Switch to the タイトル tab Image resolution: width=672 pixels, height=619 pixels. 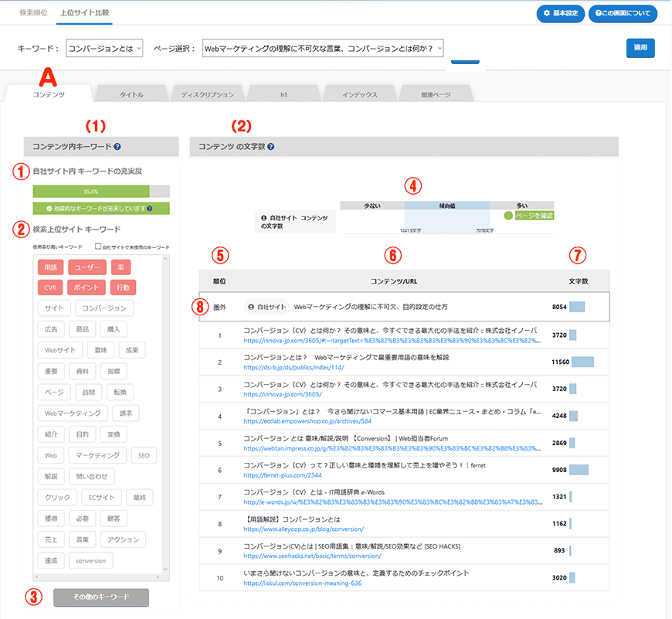coord(131,94)
